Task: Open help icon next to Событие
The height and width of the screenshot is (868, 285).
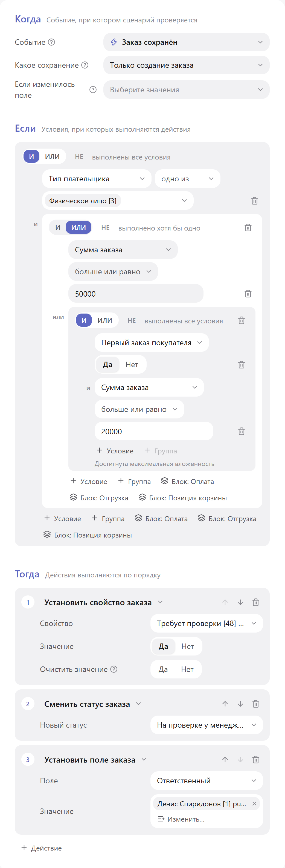Action: point(51,42)
